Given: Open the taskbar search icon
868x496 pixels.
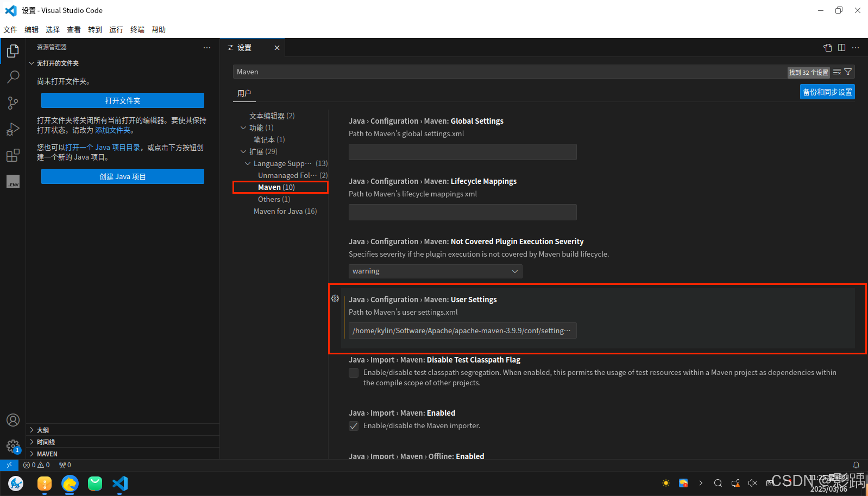Looking at the screenshot, I should (718, 483).
